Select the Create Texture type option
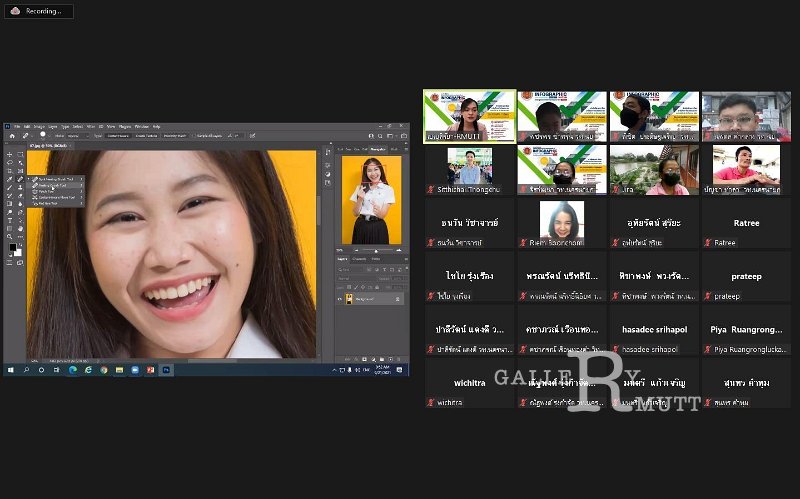 (x=146, y=136)
